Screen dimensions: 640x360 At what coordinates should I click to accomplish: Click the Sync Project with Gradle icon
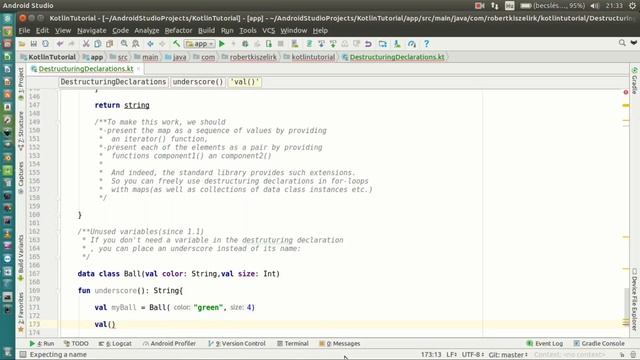coord(309,44)
